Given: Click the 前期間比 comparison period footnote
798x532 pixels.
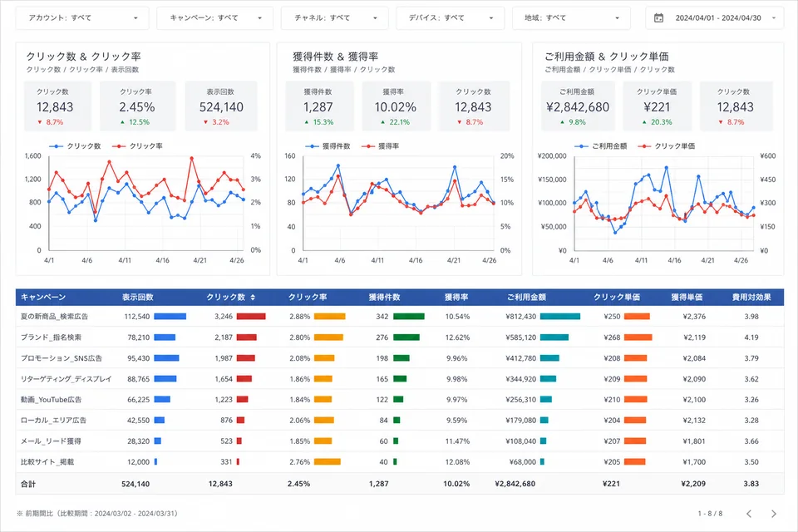Looking at the screenshot, I should (97, 514).
